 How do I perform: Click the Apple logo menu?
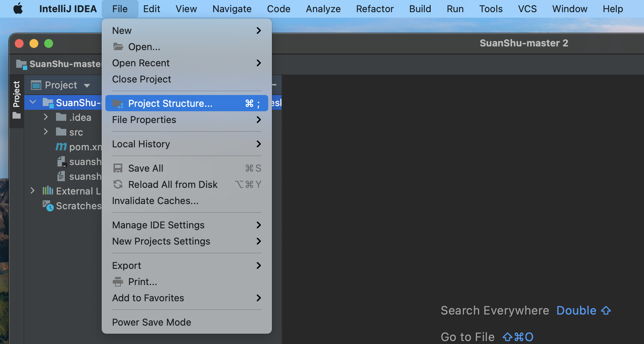18,8
